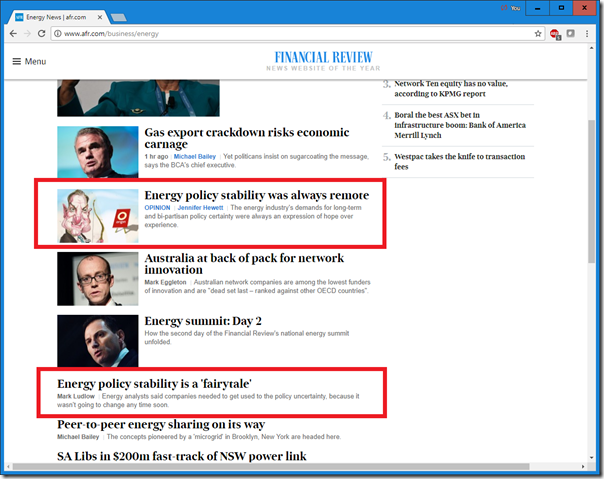
Task: Open 'Energy summit: Day 2' headline
Action: (x=203, y=321)
